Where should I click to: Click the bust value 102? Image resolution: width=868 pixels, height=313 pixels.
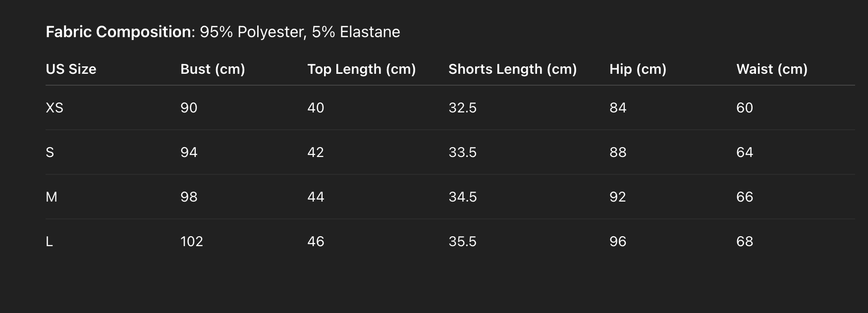(x=192, y=241)
